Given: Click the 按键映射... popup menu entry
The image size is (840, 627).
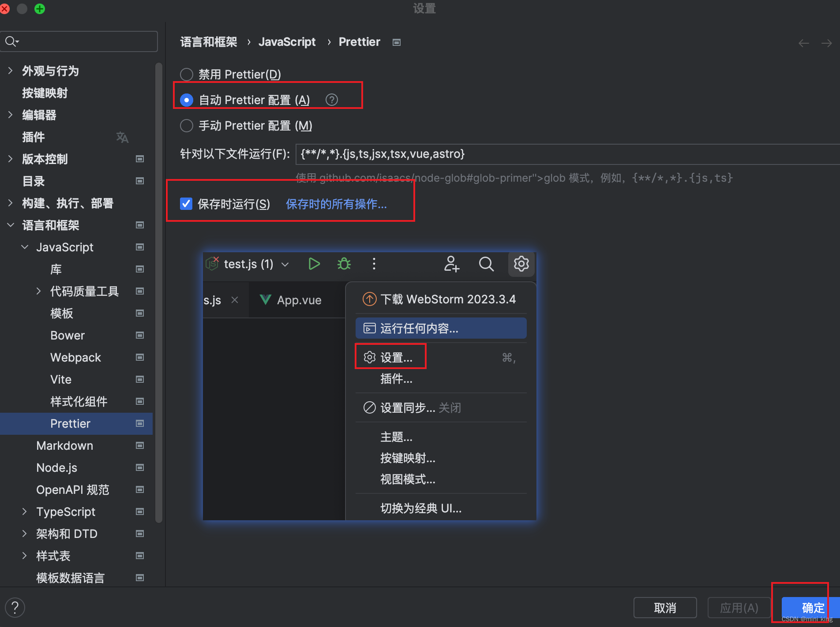Looking at the screenshot, I should coord(441,458).
